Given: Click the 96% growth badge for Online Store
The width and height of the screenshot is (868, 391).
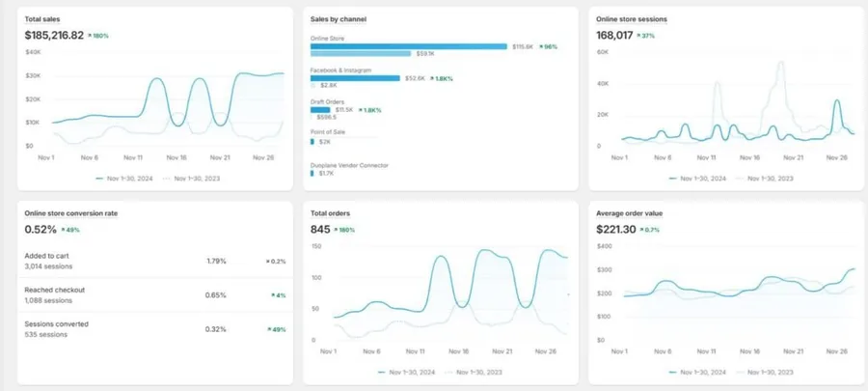Looking at the screenshot, I should point(548,47).
